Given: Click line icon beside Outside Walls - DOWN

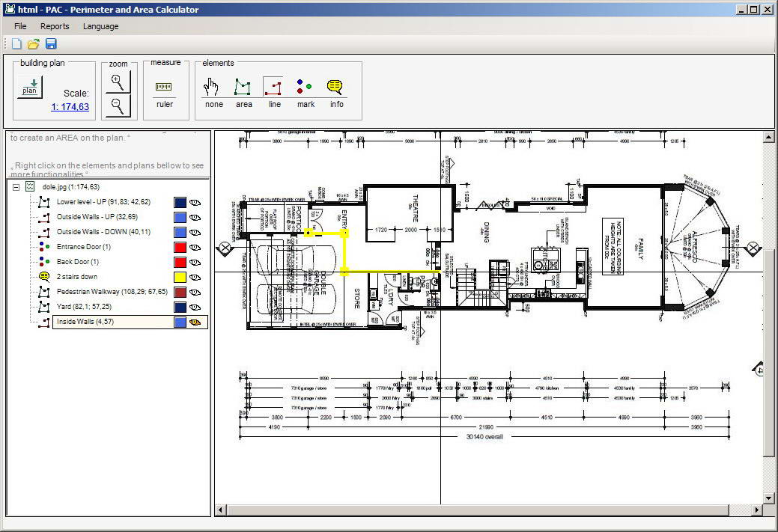Looking at the screenshot, I should pyautogui.click(x=44, y=232).
